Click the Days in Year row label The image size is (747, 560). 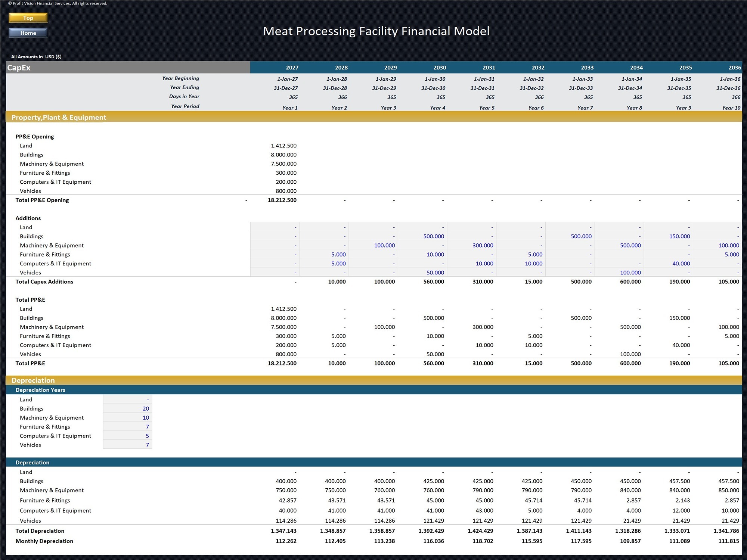point(184,96)
